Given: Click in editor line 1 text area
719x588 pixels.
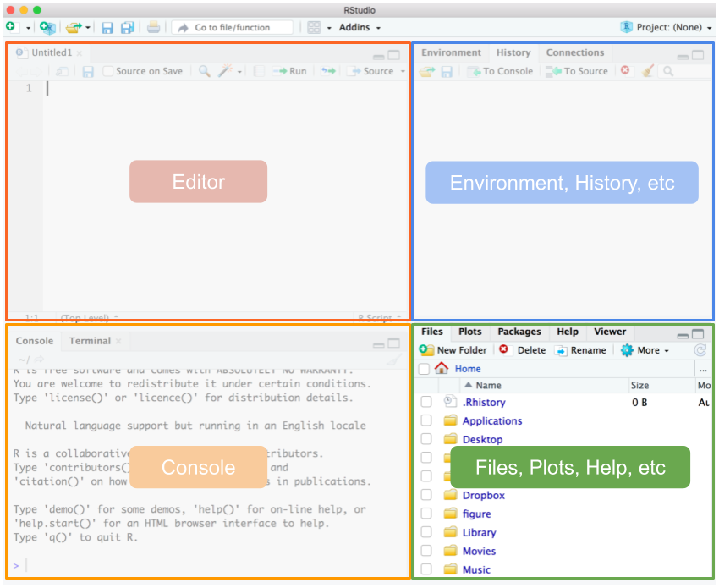Looking at the screenshot, I should click(225, 88).
